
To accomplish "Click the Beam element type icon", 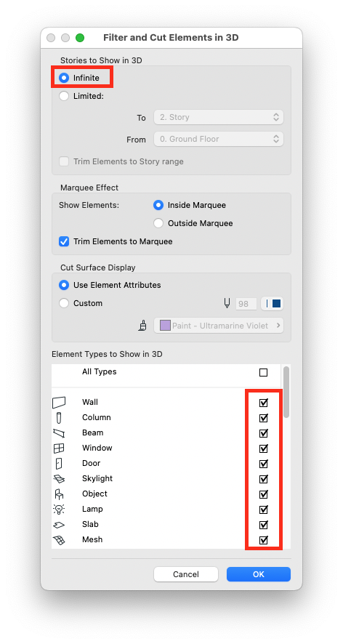I will tap(59, 433).
